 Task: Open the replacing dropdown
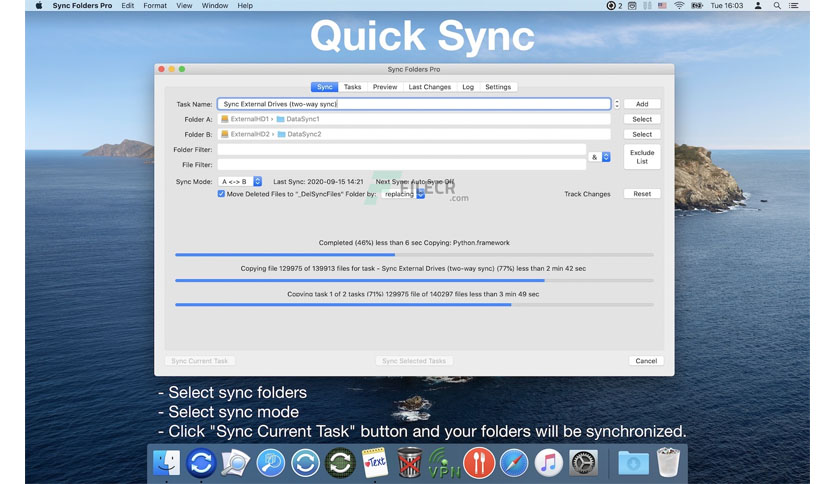tap(404, 194)
